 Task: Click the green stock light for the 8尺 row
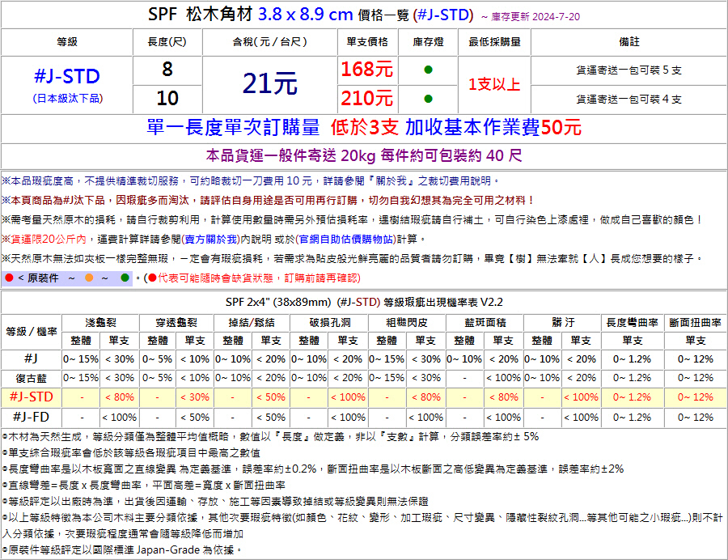pos(428,70)
